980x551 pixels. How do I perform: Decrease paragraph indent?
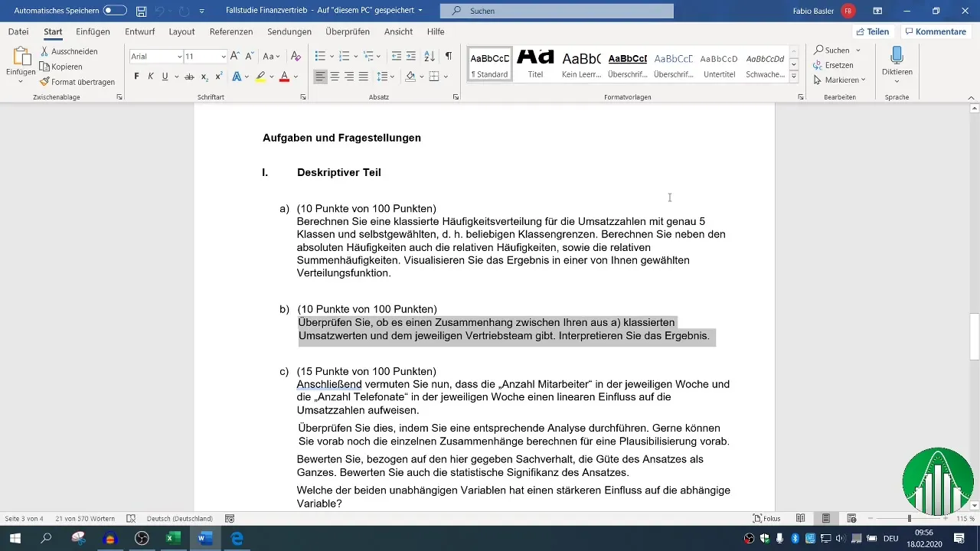(x=396, y=57)
